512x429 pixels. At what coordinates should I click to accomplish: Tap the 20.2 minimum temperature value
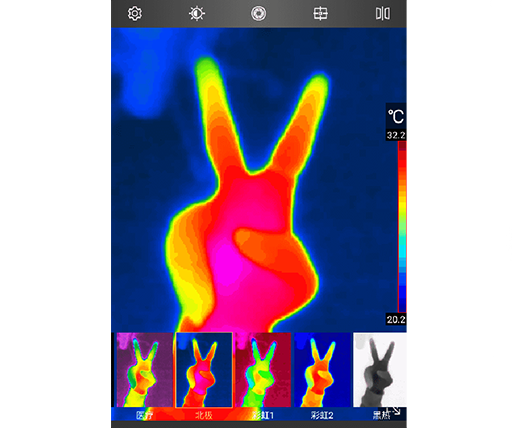pyautogui.click(x=396, y=320)
